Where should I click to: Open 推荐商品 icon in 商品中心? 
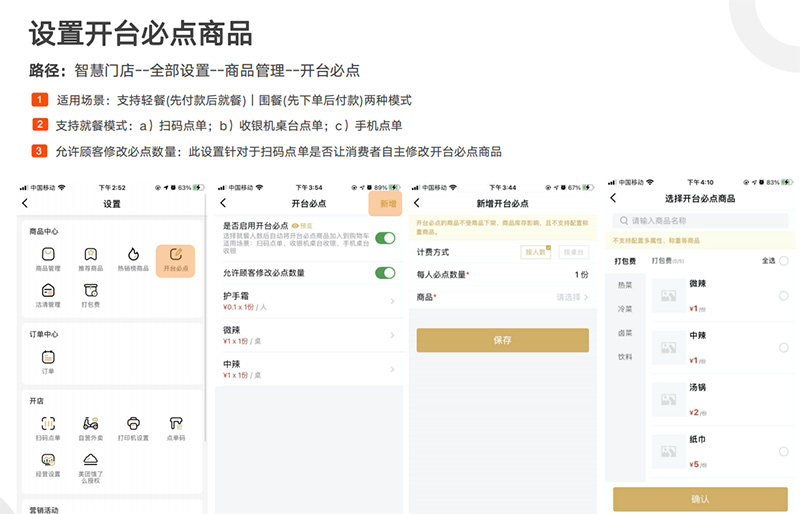(91, 259)
